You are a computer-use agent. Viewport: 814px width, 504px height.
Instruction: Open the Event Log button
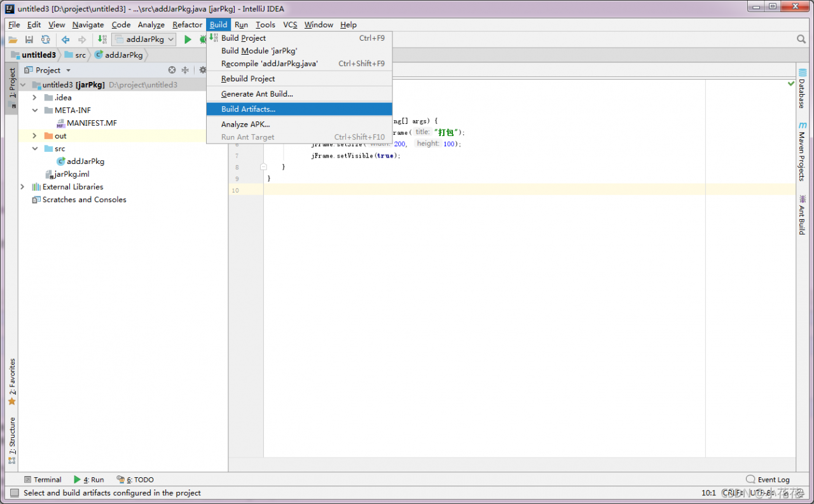768,480
